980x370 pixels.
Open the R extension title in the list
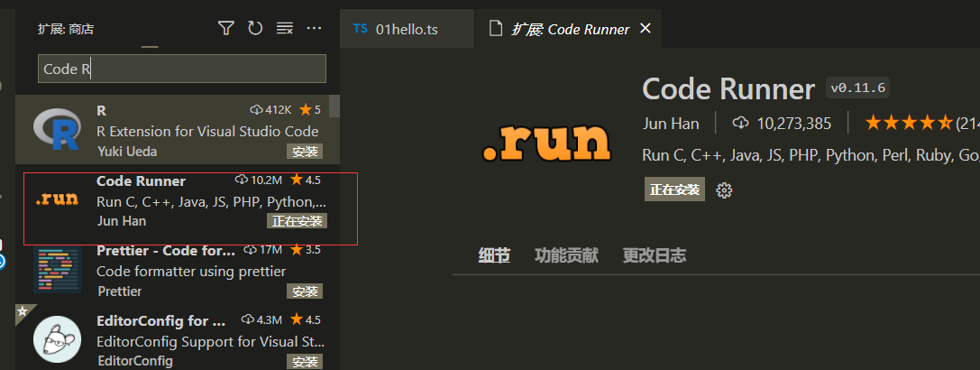click(101, 110)
